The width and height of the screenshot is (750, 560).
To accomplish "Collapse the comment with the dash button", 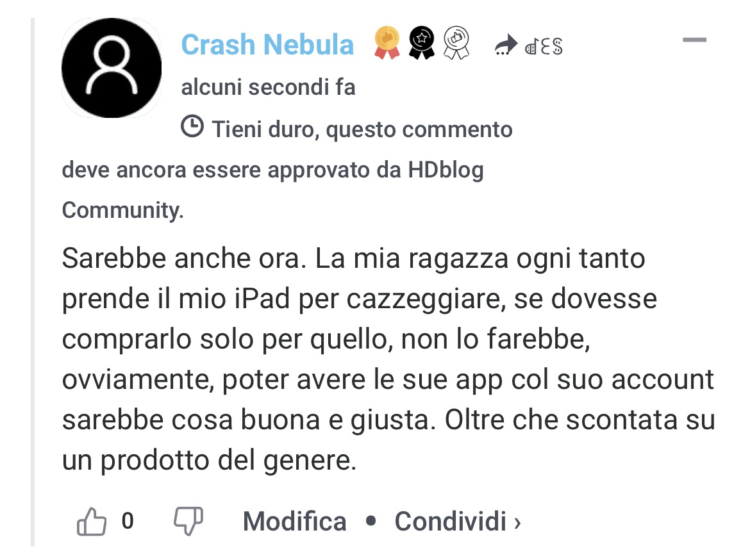I will point(694,40).
